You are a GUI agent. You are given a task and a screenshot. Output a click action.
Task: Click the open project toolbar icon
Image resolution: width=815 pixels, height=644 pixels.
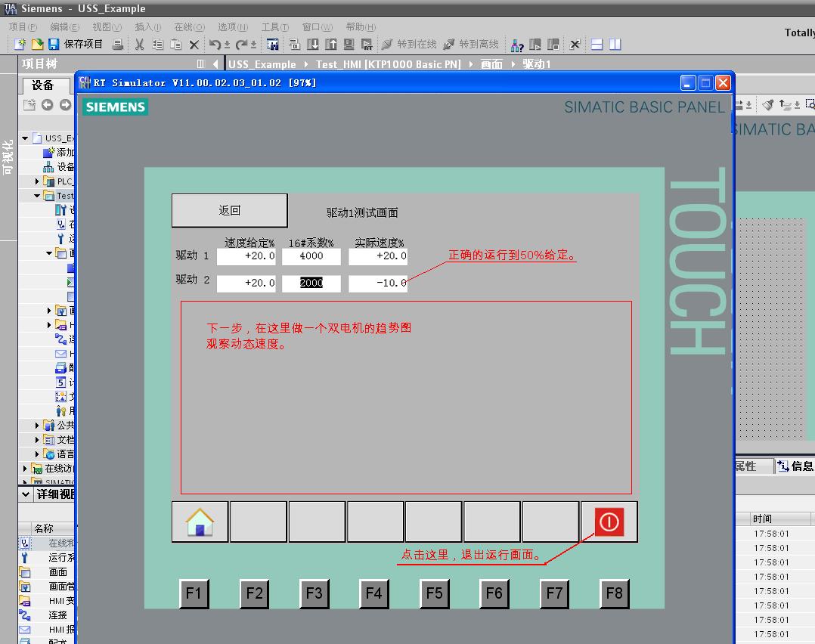coord(37,44)
